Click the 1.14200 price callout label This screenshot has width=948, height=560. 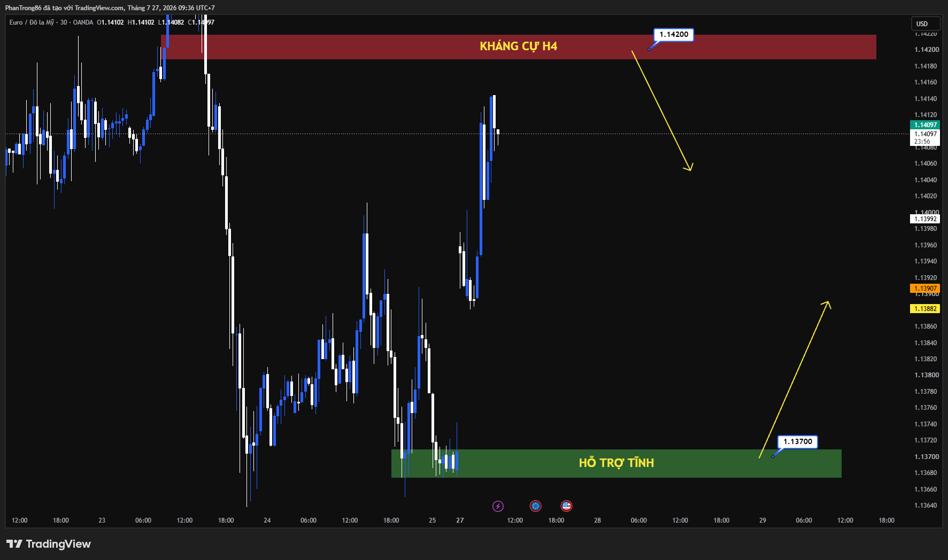click(x=674, y=35)
